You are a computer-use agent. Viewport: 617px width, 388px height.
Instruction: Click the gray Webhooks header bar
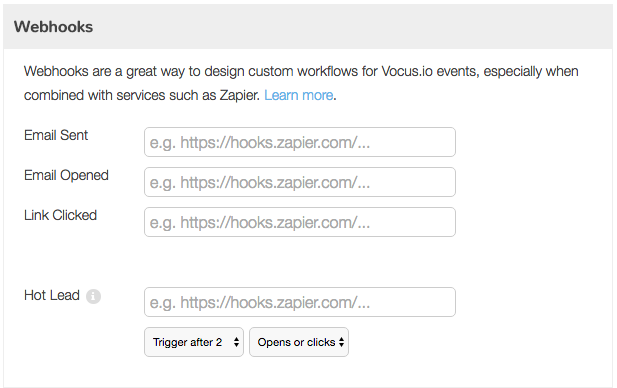pyautogui.click(x=308, y=27)
